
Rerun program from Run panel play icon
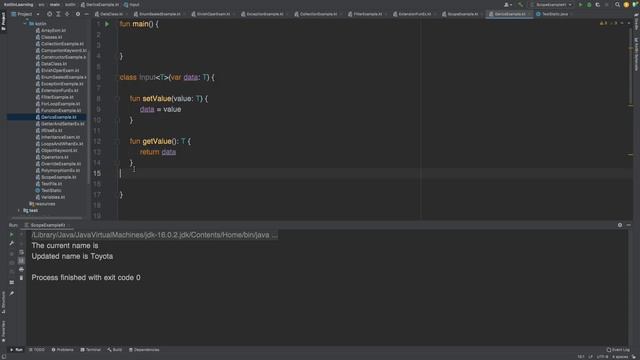(x=11, y=235)
